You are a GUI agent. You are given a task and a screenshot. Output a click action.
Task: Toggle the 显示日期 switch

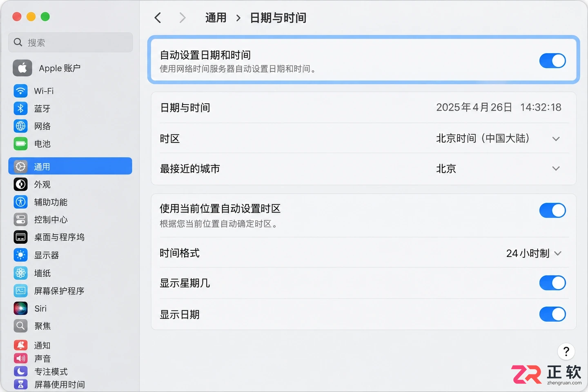point(552,314)
